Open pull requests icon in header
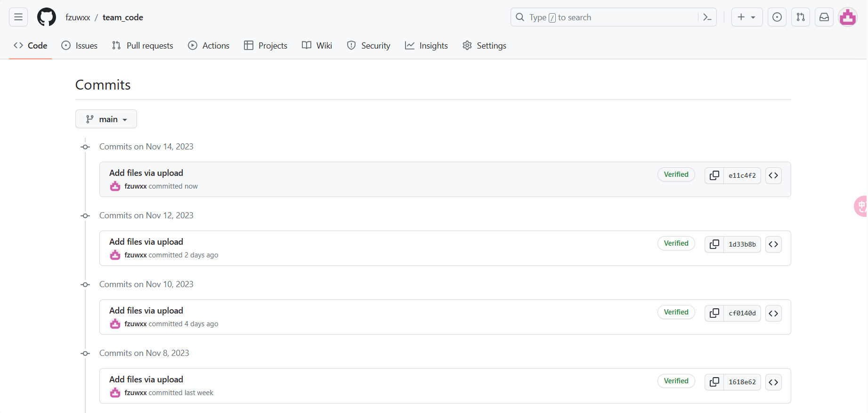This screenshot has height=413, width=868. [x=801, y=17]
